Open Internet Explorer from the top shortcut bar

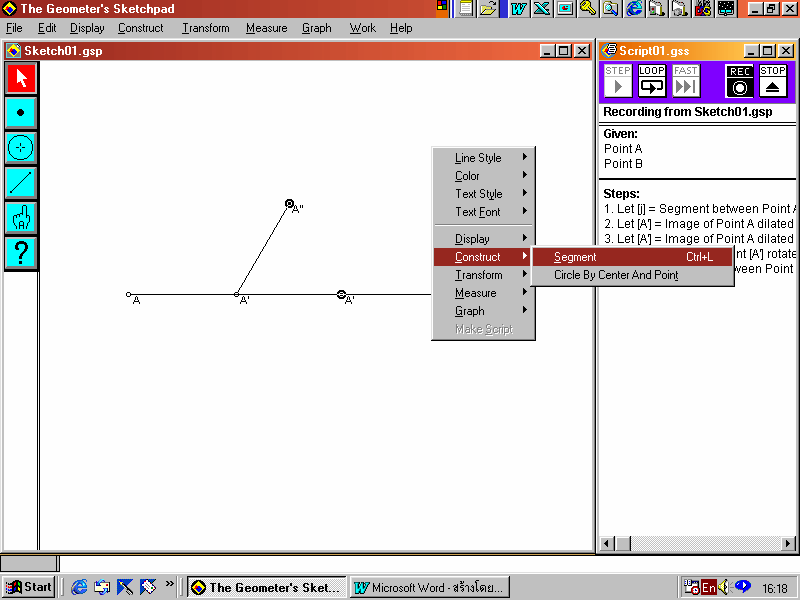[634, 9]
